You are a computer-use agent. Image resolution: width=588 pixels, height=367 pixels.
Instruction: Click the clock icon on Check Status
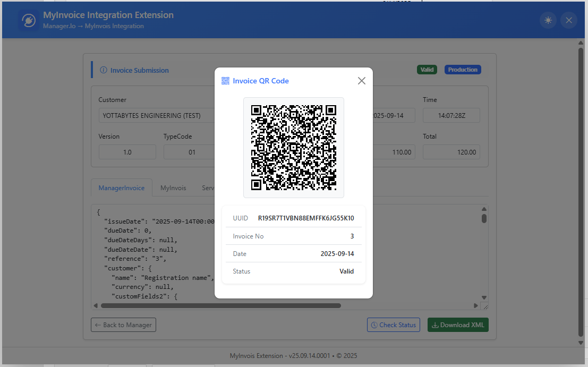click(375, 325)
